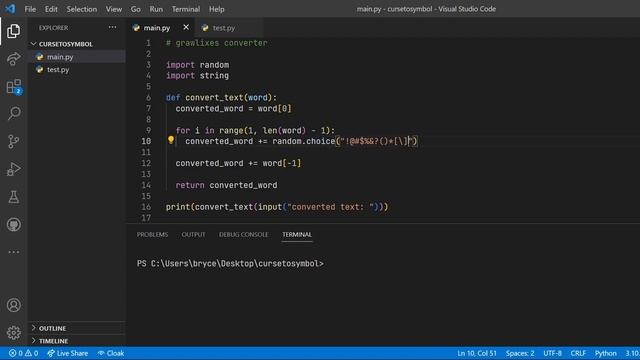Click Ln 10, Col 51 in status bar
The width and height of the screenshot is (640, 360).
pyautogui.click(x=477, y=353)
